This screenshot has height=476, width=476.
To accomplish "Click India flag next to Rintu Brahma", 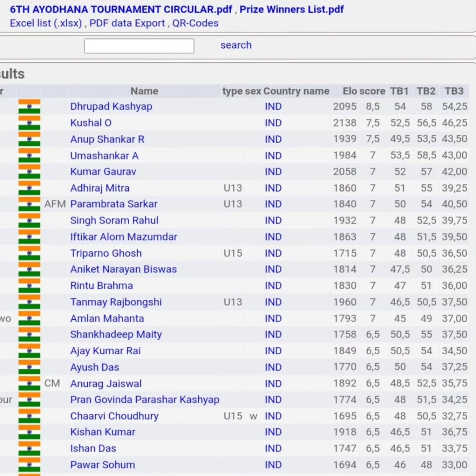I will pyautogui.click(x=29, y=286).
